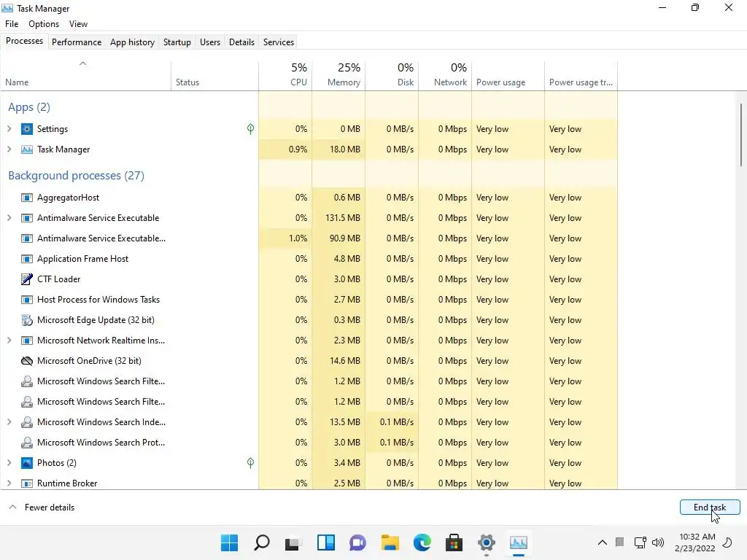
Task: Switch to the Services tab
Action: click(279, 42)
